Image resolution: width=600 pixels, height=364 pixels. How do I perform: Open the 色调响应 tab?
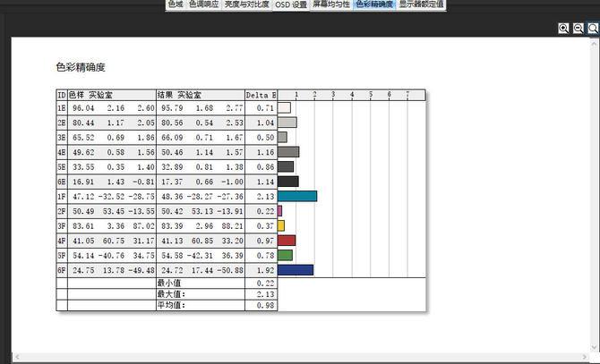(x=202, y=4)
